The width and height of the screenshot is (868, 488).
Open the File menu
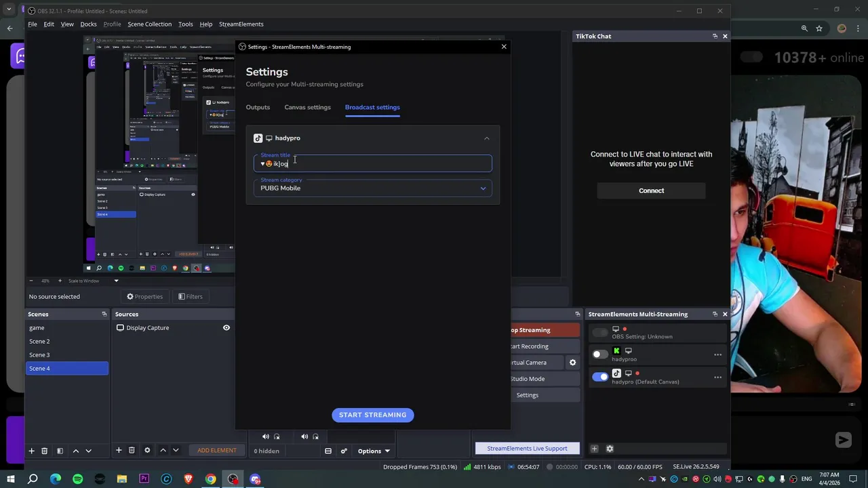(33, 24)
